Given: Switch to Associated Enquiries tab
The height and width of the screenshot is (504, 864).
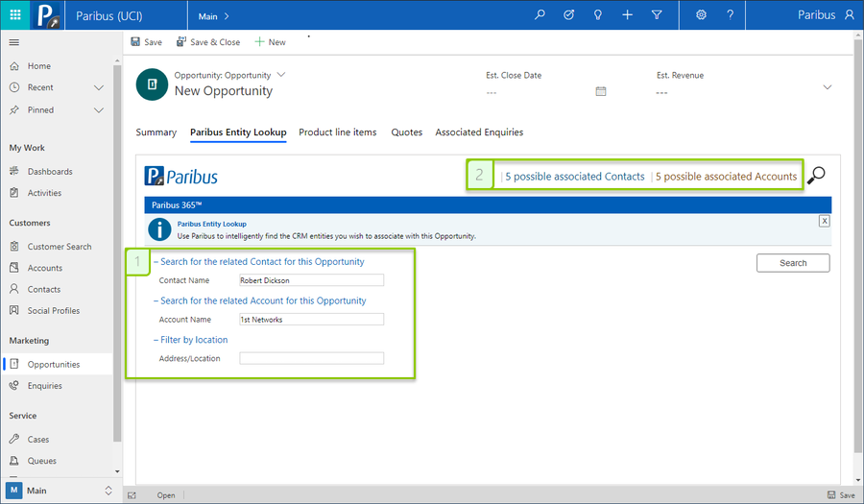Looking at the screenshot, I should click(479, 132).
